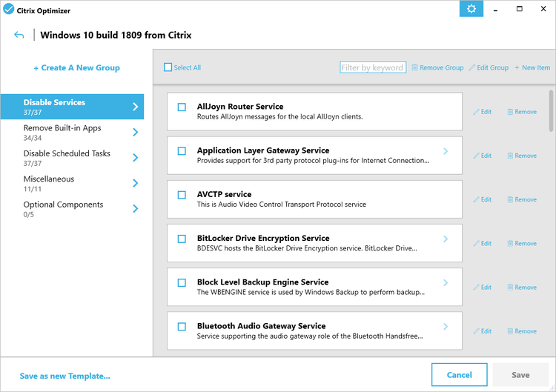The height and width of the screenshot is (392, 556).
Task: Tick Bluetooth Audio Gateway Service checkbox
Action: click(x=182, y=327)
